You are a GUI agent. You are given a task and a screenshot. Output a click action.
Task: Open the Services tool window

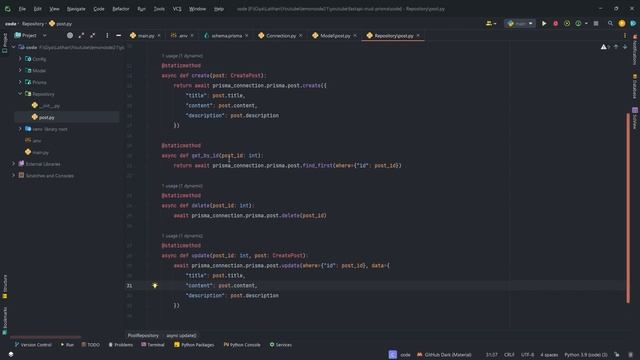pyautogui.click(x=280, y=345)
